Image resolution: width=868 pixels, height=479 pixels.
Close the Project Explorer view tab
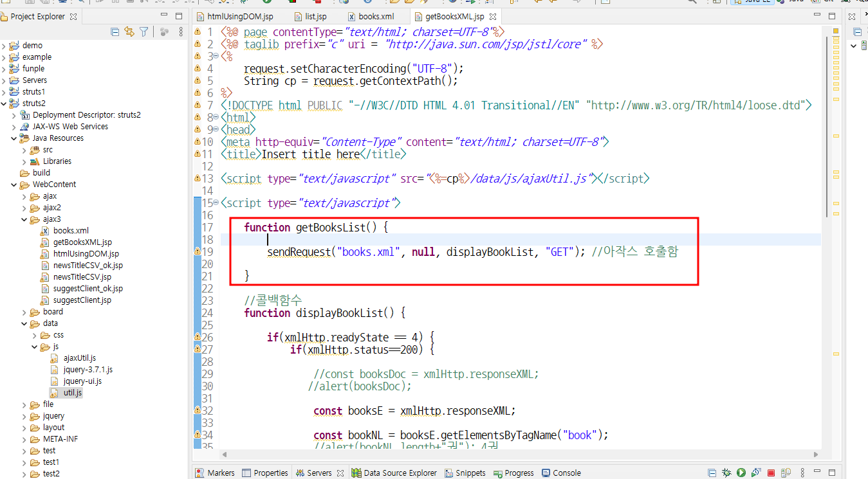(x=73, y=17)
